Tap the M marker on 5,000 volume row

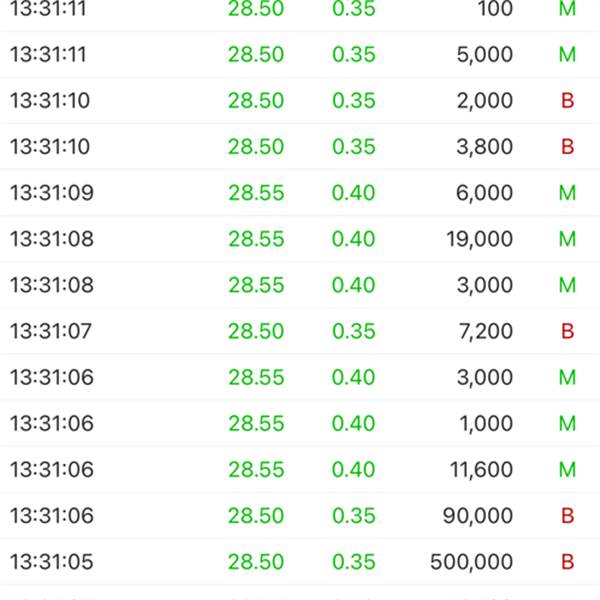tap(567, 54)
